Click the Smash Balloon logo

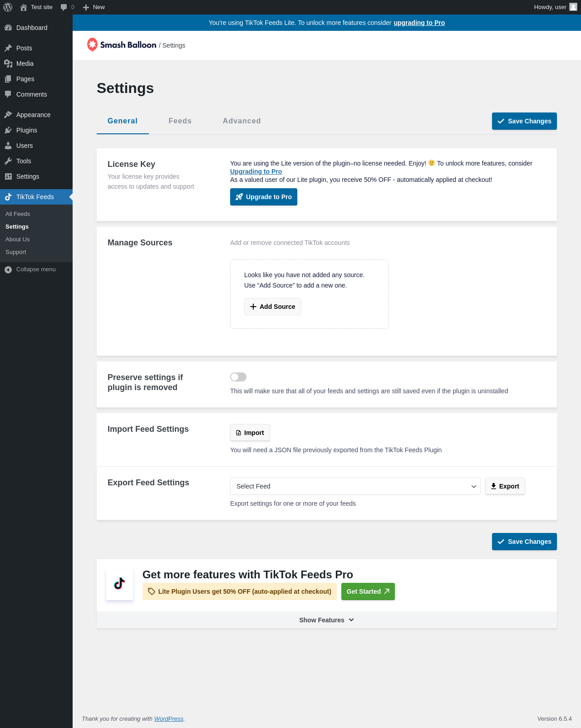point(122,45)
